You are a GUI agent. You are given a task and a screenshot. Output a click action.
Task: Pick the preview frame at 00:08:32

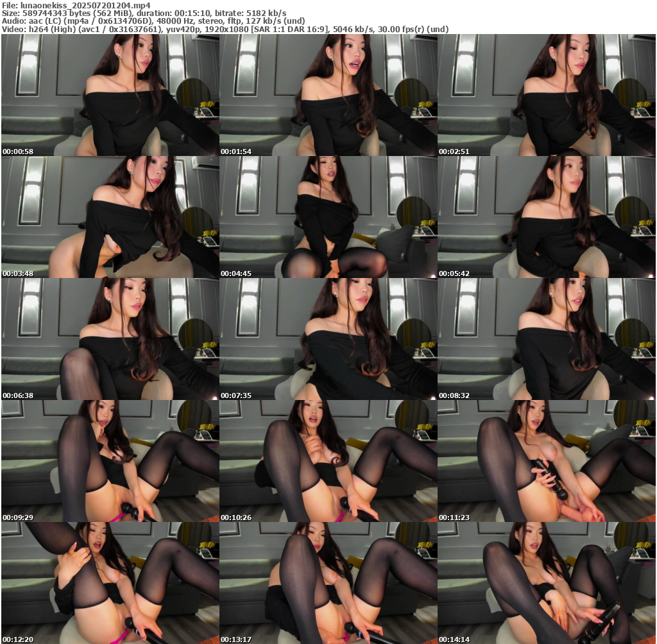pos(547,339)
